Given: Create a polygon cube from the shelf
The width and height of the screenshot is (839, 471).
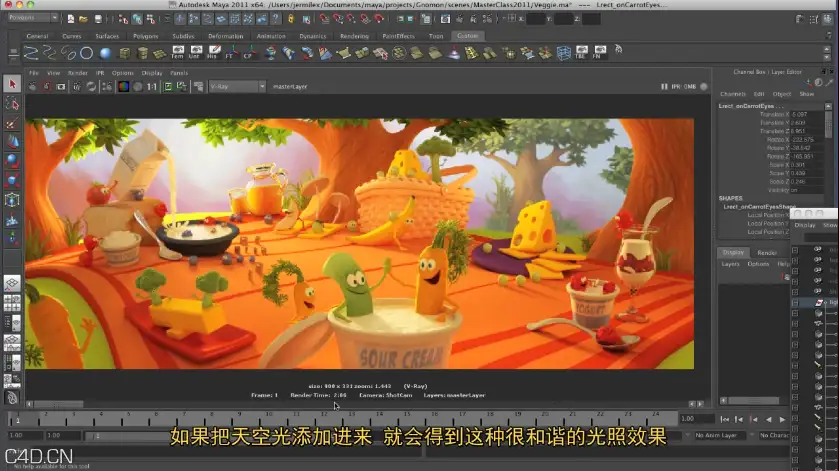Looking at the screenshot, I should [124, 53].
